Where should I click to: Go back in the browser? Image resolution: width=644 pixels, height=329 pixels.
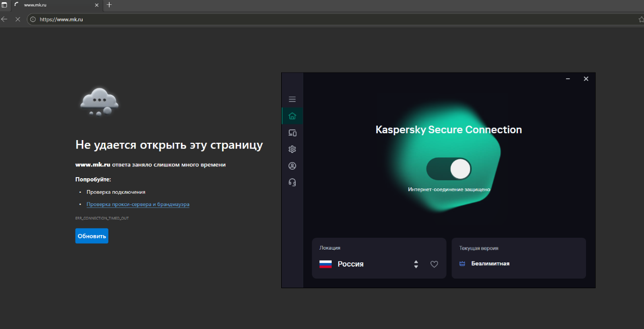coord(5,19)
